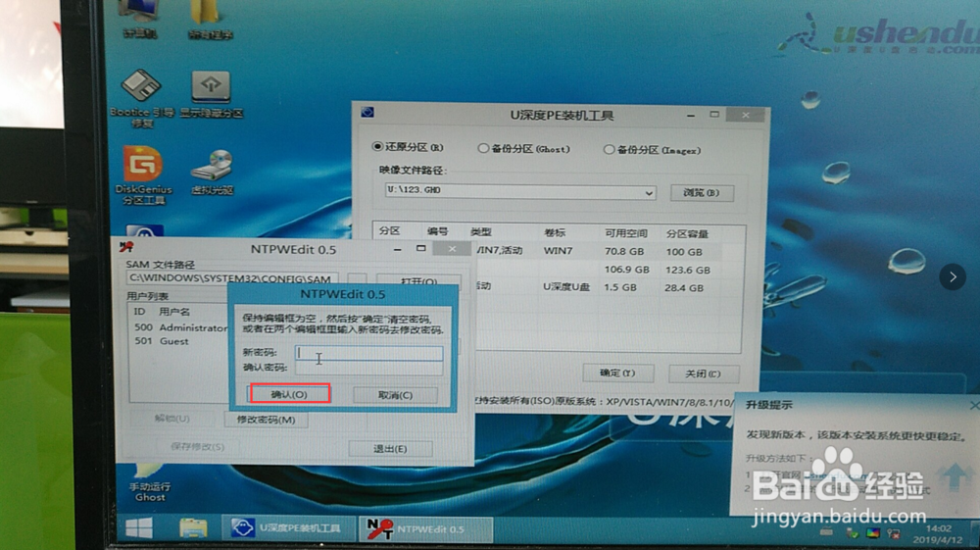Image resolution: width=980 pixels, height=550 pixels.
Task: Switch to U深度PE装机工具 taskbar item
Action: pos(288,528)
